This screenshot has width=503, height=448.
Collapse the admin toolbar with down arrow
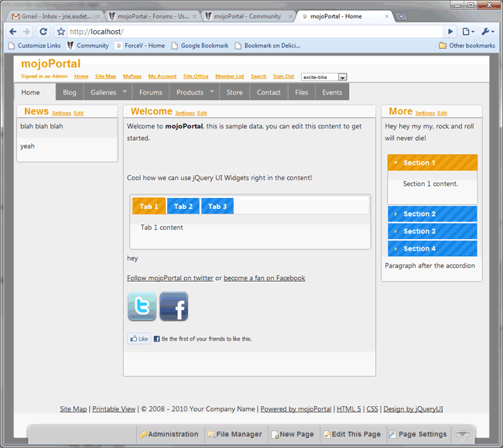(462, 435)
